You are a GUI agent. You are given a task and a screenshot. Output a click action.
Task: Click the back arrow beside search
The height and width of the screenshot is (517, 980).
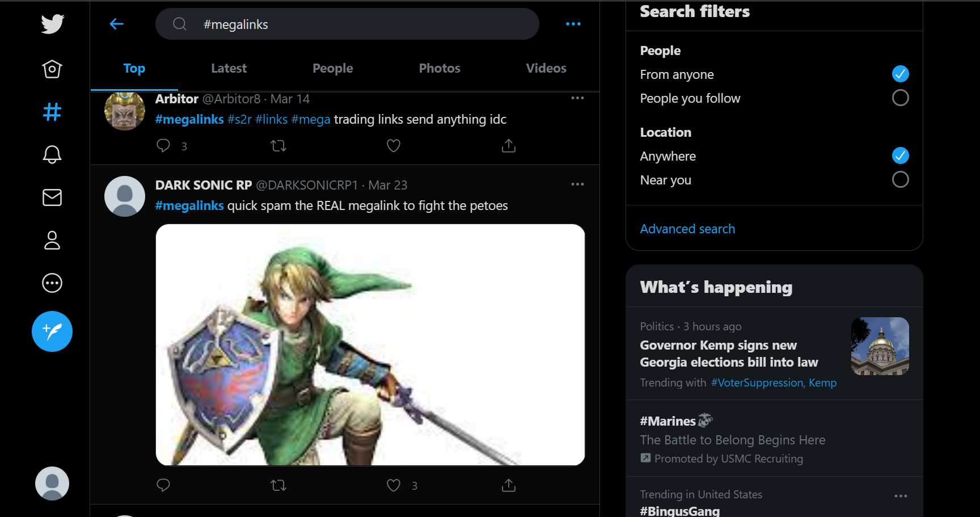tap(117, 24)
